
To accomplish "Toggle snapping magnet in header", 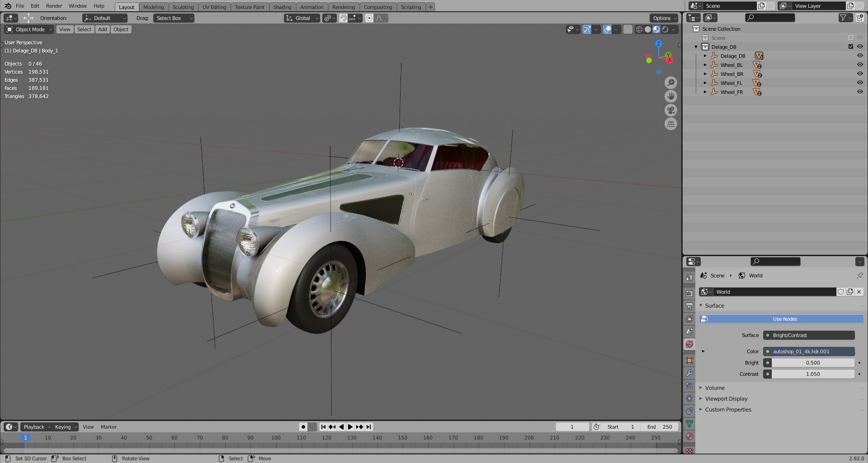I will tap(344, 18).
